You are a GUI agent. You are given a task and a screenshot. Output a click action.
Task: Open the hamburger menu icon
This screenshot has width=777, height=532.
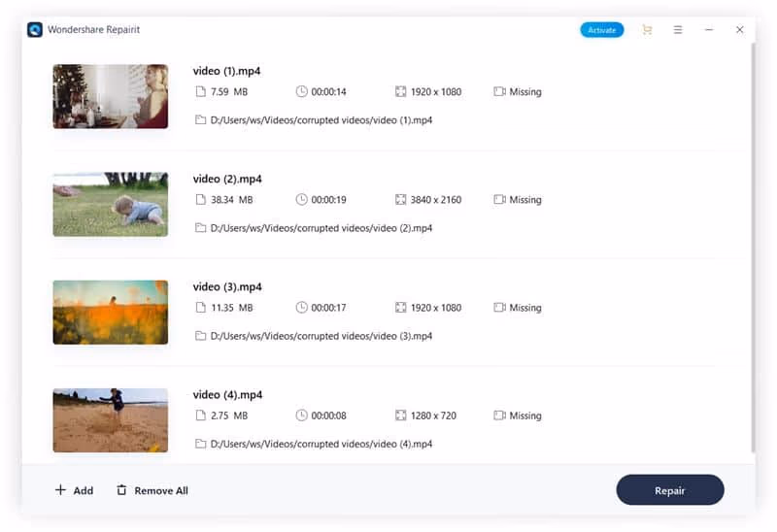[x=678, y=30]
